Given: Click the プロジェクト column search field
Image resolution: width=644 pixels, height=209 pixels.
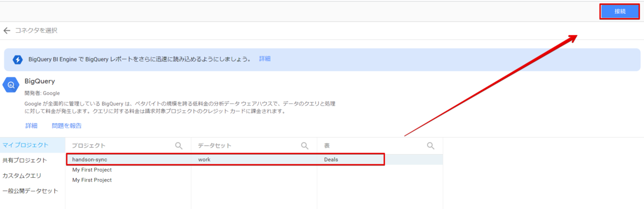Looking at the screenshot, I should 128,146.
